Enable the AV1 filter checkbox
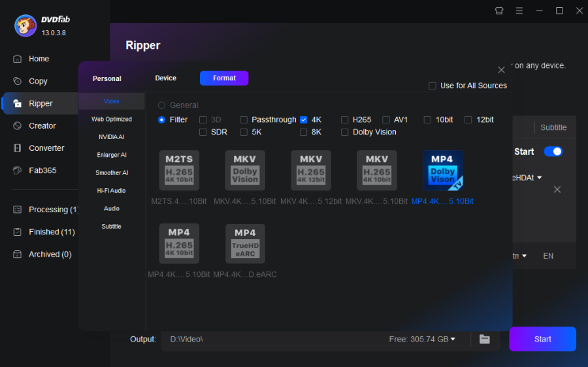 (386, 120)
